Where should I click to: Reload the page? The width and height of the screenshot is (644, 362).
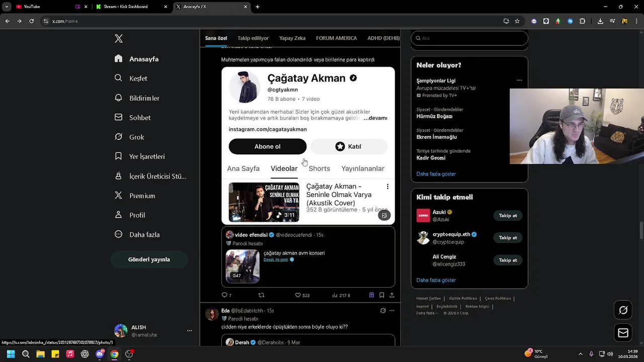[31, 21]
